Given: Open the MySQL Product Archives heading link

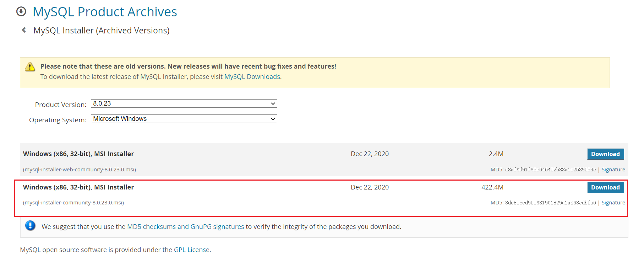Looking at the screenshot, I should point(105,12).
